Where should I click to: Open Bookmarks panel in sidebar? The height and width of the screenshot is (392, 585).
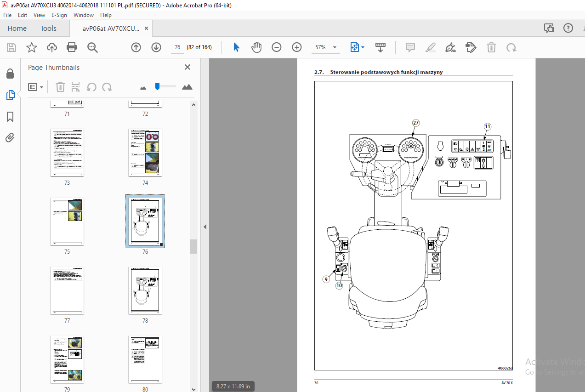pyautogui.click(x=10, y=117)
